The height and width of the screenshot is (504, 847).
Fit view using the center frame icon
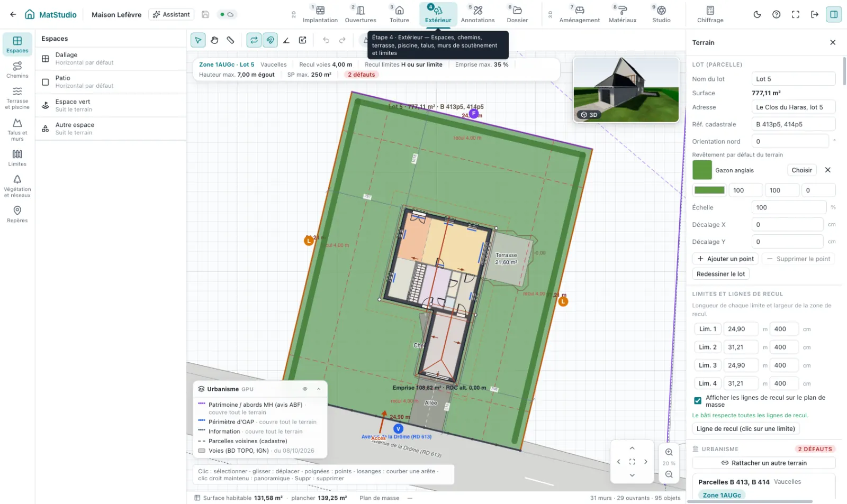click(632, 462)
